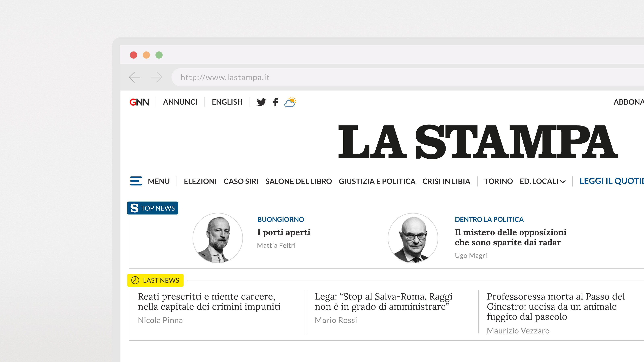Click author name Ugo Magri
This screenshot has width=644, height=362.
471,255
